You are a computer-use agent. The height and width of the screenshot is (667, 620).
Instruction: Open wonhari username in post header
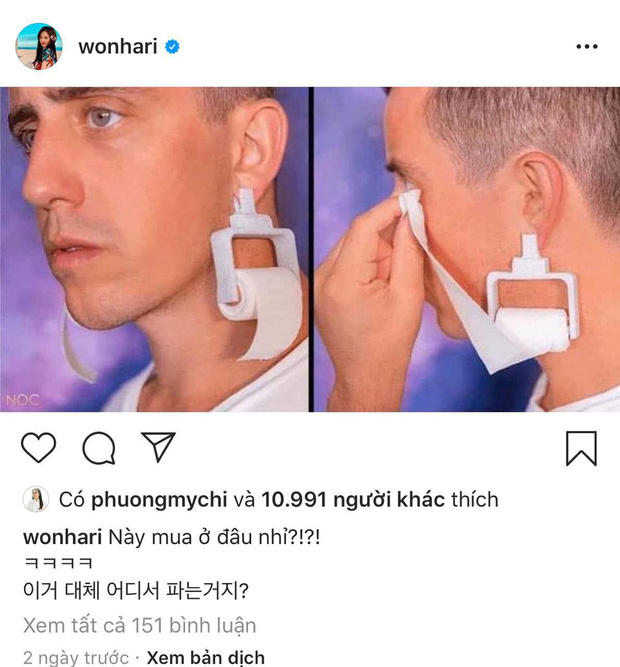tap(118, 46)
